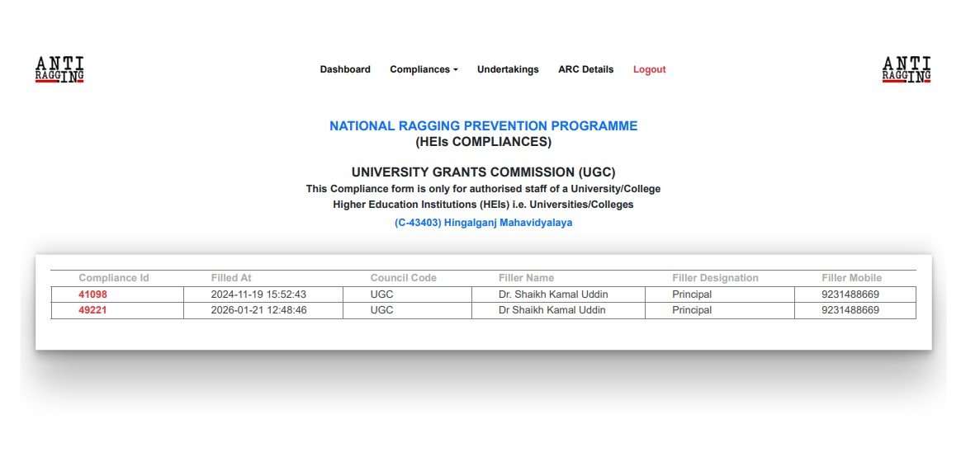Image resolution: width=980 pixels, height=457 pixels.
Task: Go to Undertakings section
Action: (x=508, y=69)
